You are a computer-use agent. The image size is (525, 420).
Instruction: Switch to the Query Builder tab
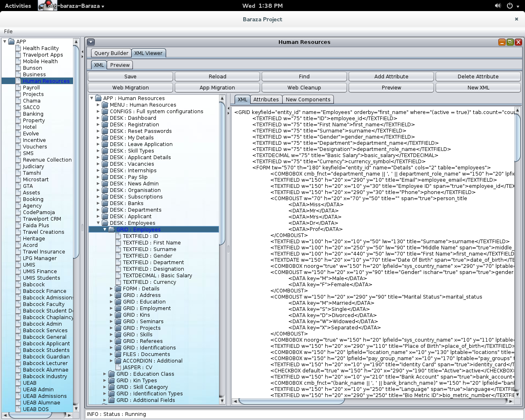click(111, 53)
